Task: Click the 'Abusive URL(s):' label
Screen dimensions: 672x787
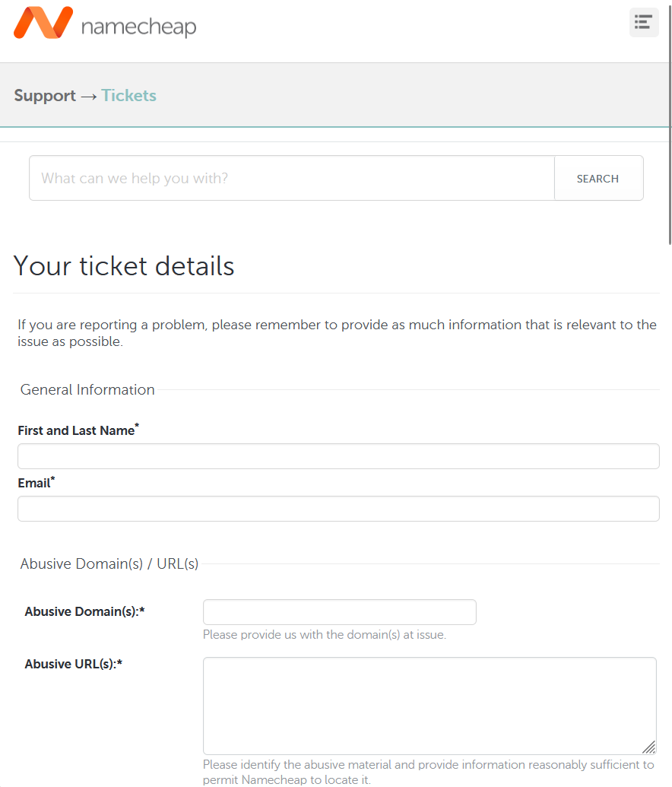Action: pyautogui.click(x=73, y=664)
